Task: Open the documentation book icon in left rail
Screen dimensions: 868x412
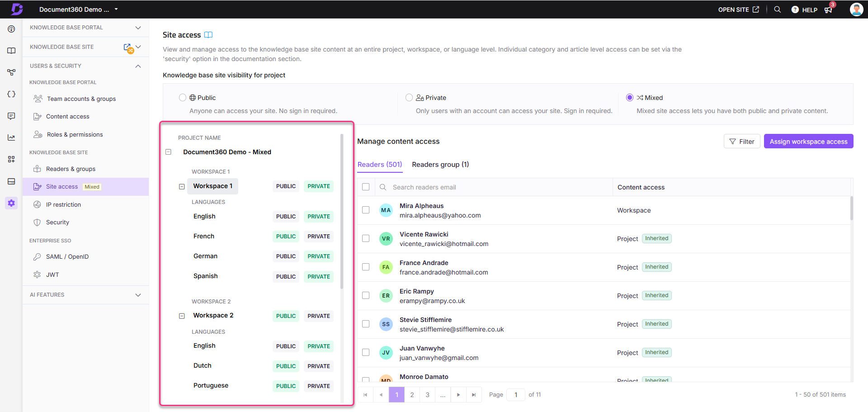Action: click(11, 51)
